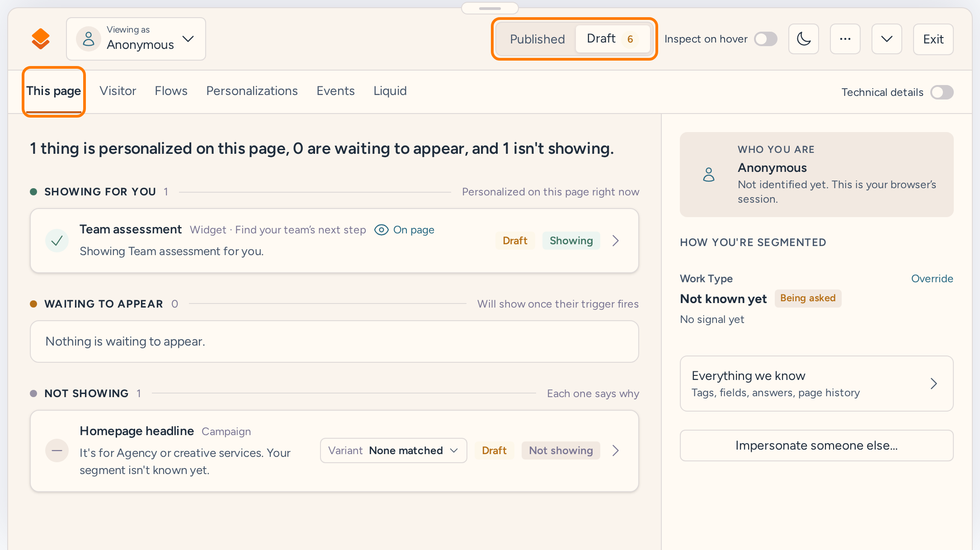Click the Draft badge on Team assessment
The height and width of the screenshot is (550, 980).
pyautogui.click(x=515, y=241)
